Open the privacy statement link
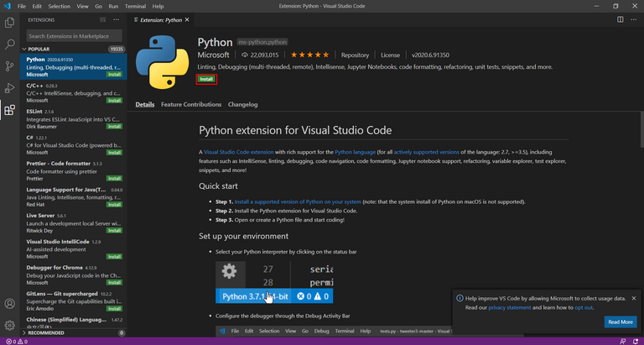 [x=510, y=307]
